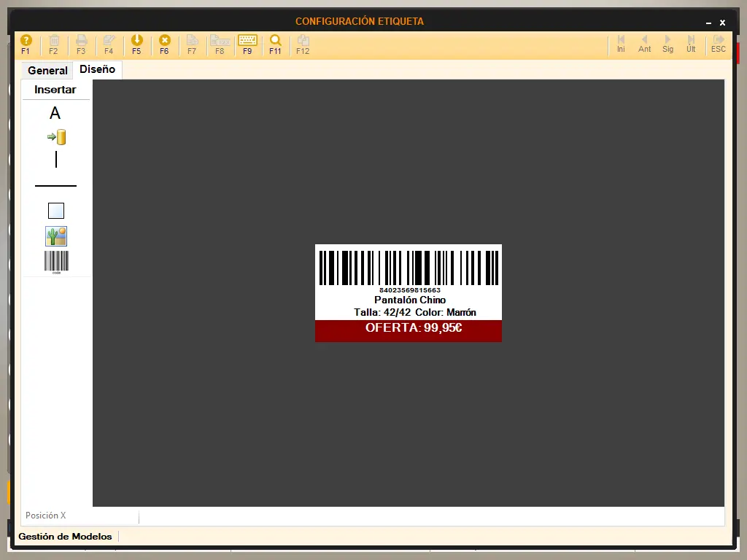Open the F9 keyboard icon
This screenshot has width=747, height=560.
(247, 44)
